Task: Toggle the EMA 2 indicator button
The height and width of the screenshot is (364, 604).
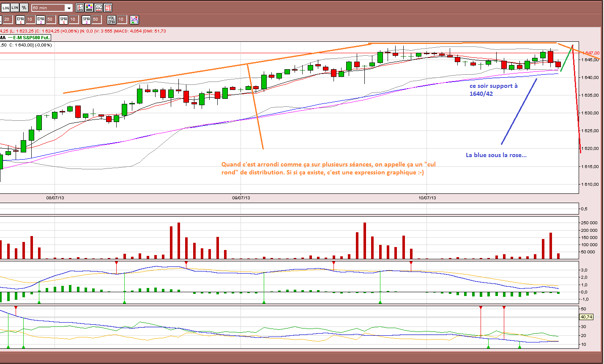Action: pos(41,19)
